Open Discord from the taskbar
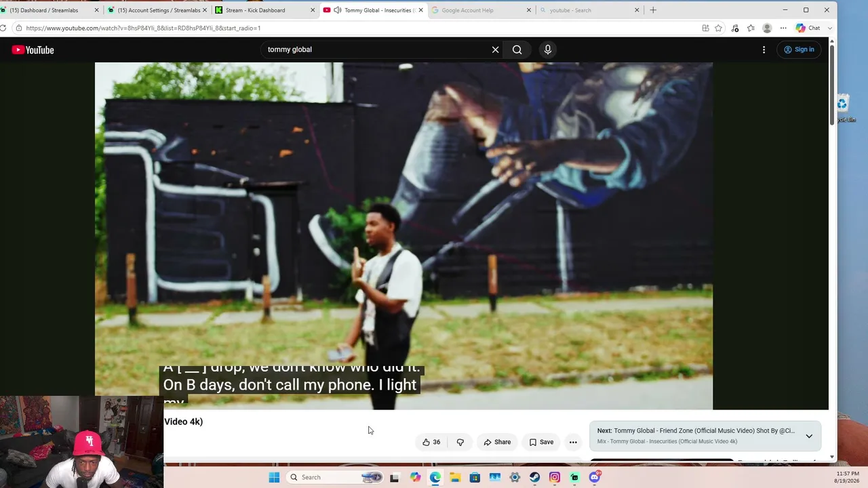This screenshot has width=868, height=488. point(595,477)
